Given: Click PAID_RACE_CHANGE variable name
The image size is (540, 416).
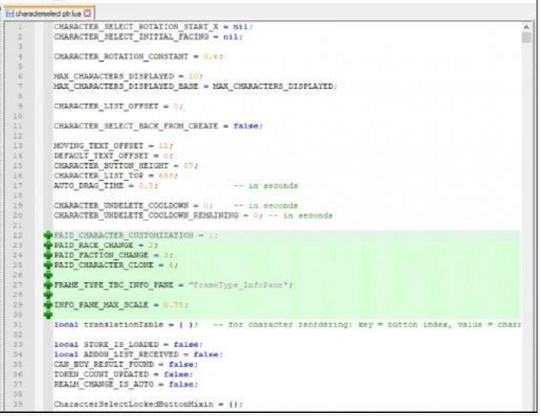Looking at the screenshot, I should (x=93, y=245).
